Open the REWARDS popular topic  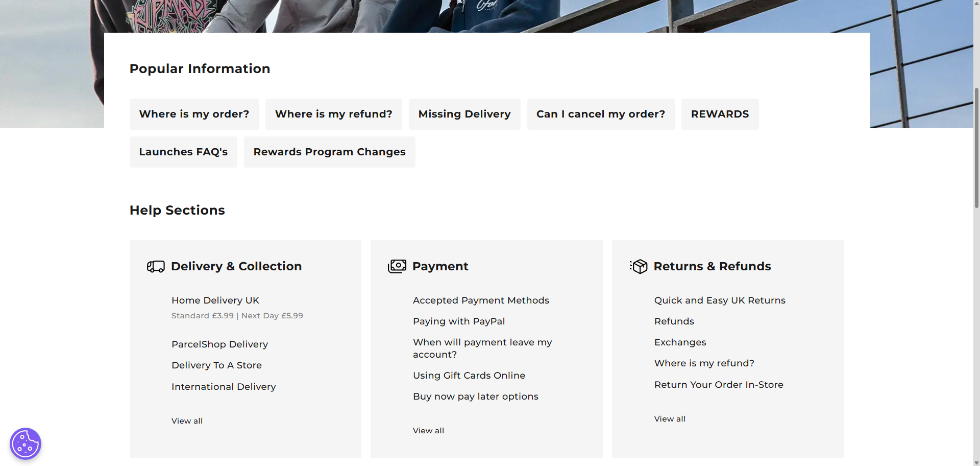point(720,114)
